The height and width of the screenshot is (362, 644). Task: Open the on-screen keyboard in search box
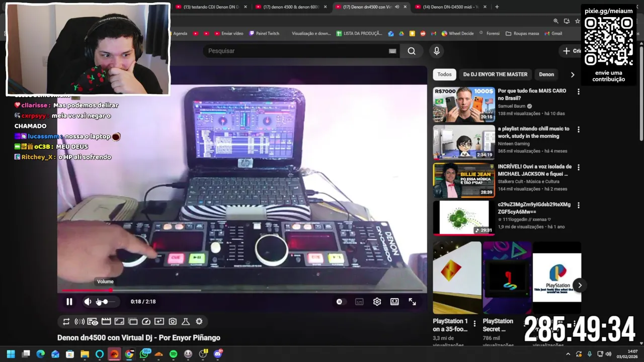[392, 51]
